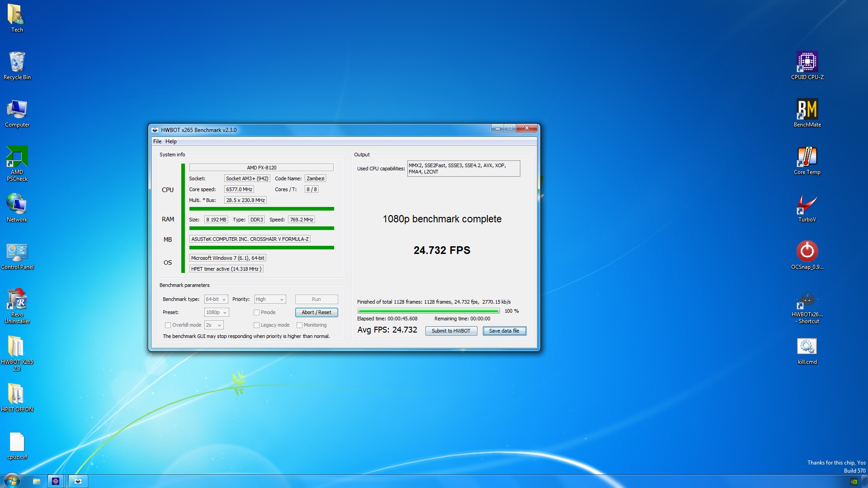
Task: Open the Control Panel desktop icon
Action: click(x=17, y=255)
